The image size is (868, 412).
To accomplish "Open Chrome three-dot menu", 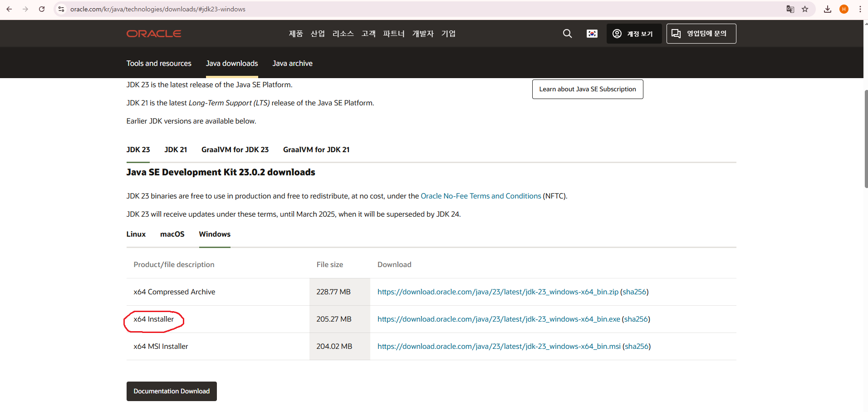I will pos(860,9).
